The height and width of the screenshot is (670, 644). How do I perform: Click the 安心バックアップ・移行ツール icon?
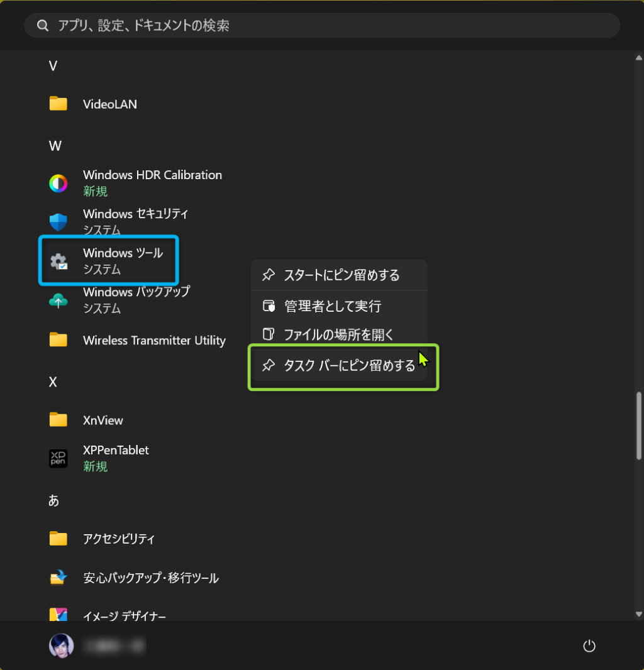click(x=58, y=578)
